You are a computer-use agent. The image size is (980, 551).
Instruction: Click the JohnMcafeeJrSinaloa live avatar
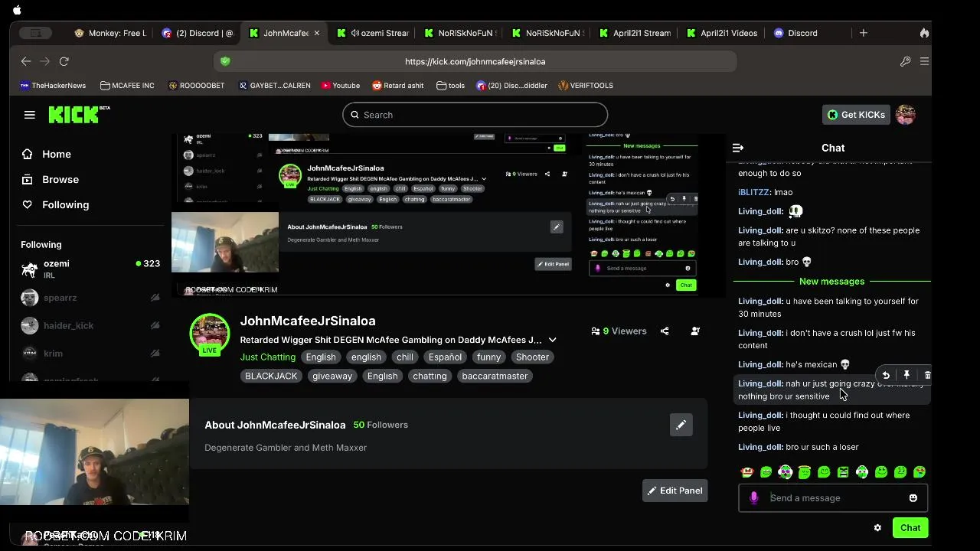tap(210, 334)
